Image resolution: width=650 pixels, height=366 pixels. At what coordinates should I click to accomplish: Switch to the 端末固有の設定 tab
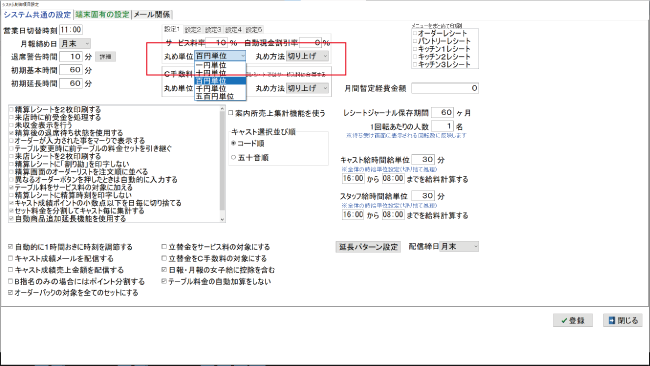coord(102,15)
